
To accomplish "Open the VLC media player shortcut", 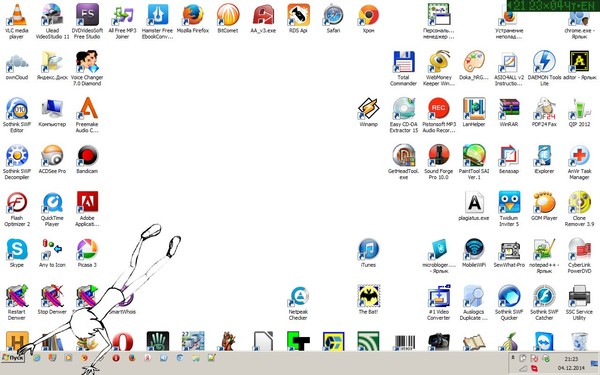I will coord(17,21).
